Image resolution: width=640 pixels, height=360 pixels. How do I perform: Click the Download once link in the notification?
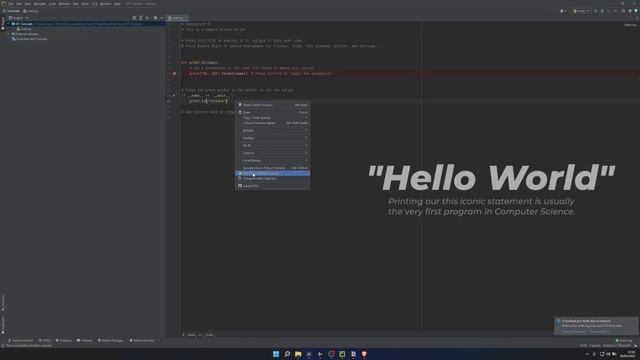(x=598, y=331)
